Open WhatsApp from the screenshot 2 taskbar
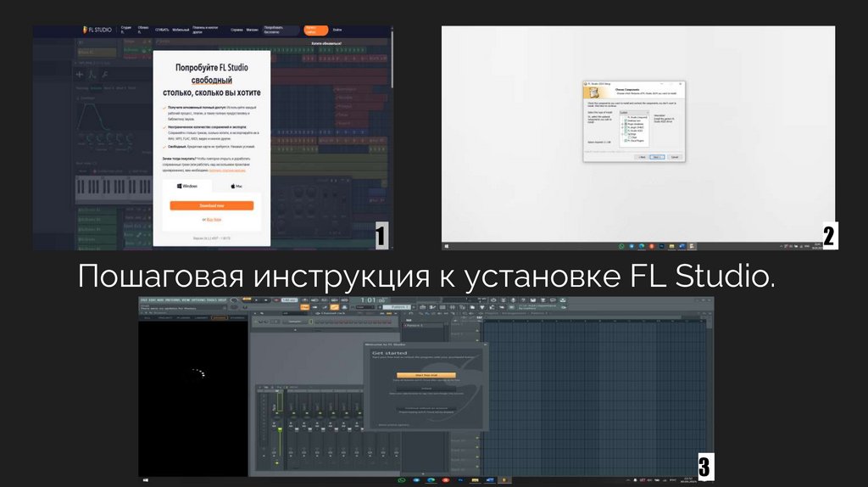 [621, 246]
